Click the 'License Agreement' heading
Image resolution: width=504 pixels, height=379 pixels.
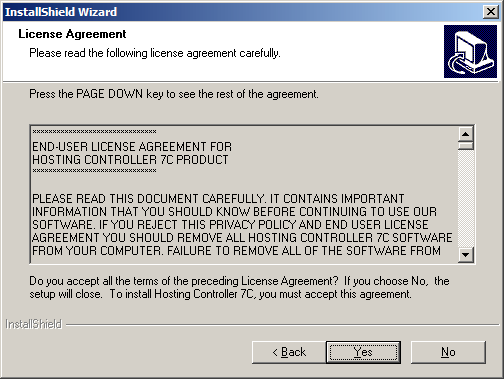click(x=72, y=34)
